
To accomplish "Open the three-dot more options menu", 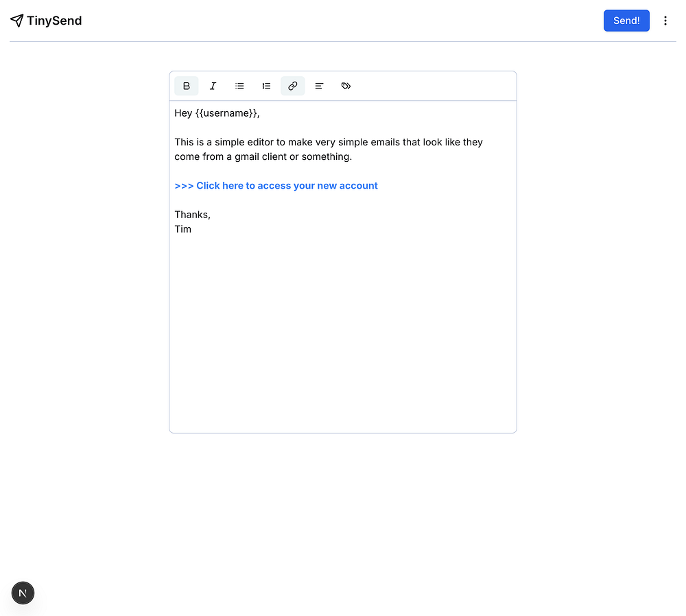I will (665, 21).
